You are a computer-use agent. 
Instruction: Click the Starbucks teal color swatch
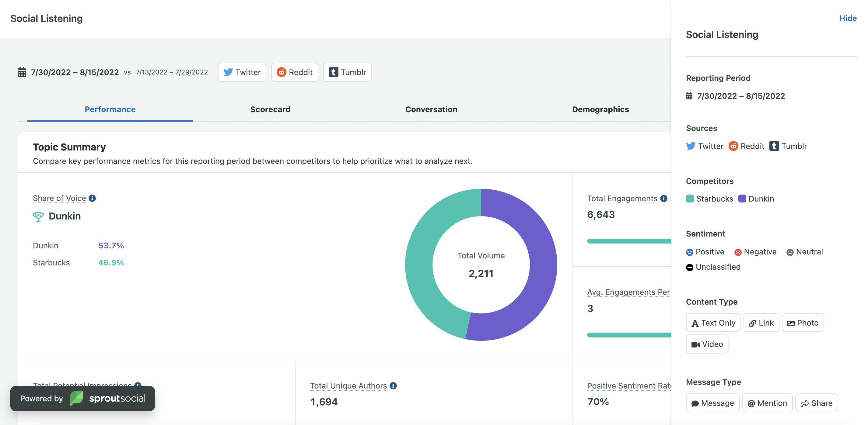[x=690, y=199]
